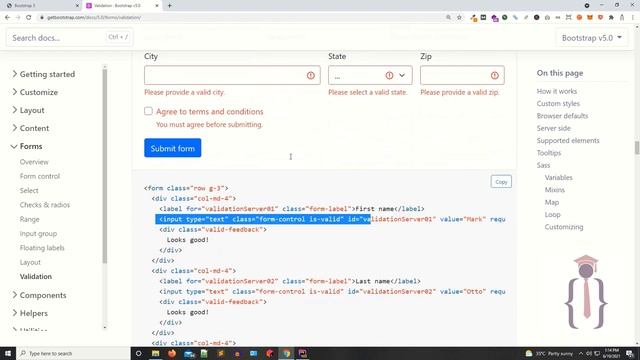Image resolution: width=640 pixels, height=360 pixels.
Task: Click the browser back arrow
Action: point(7,17)
